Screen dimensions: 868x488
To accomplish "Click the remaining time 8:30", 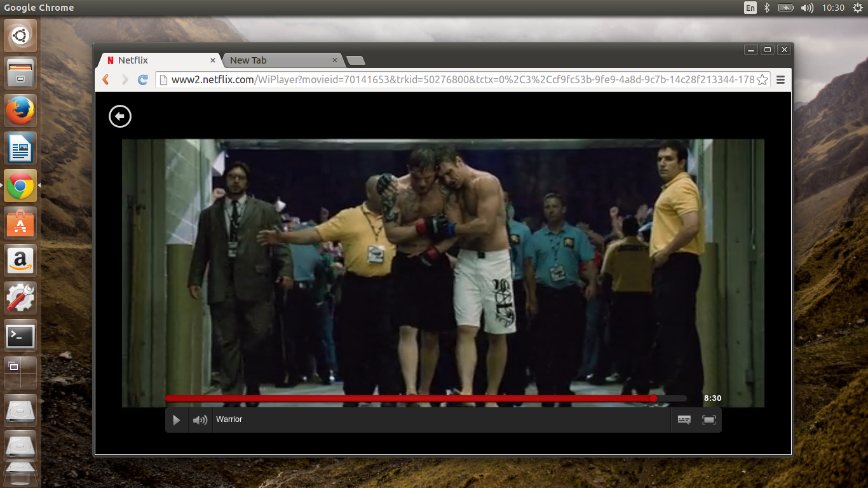I will (x=712, y=398).
